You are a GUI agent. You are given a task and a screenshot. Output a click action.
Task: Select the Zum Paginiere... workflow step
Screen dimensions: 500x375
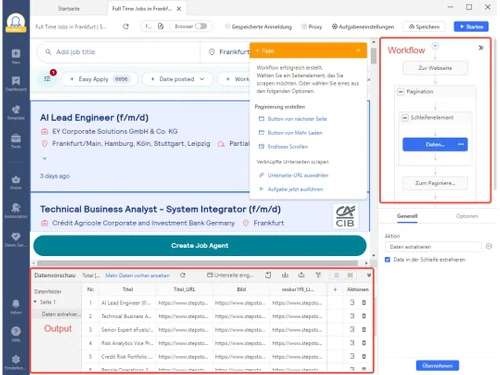pyautogui.click(x=435, y=183)
